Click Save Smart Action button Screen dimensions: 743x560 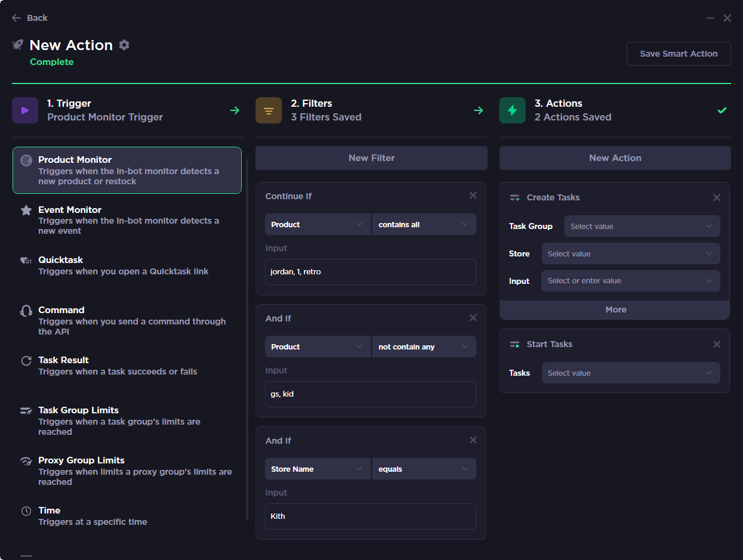tap(679, 54)
